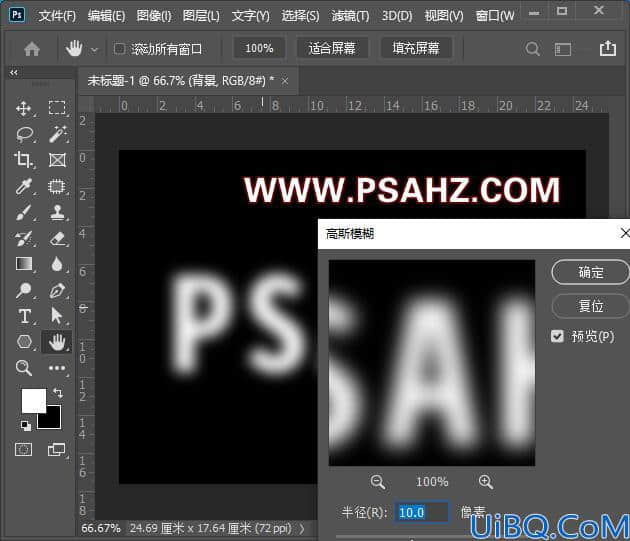This screenshot has height=541, width=630.
Task: Select the Healing Brush patch tool
Action: tap(57, 186)
